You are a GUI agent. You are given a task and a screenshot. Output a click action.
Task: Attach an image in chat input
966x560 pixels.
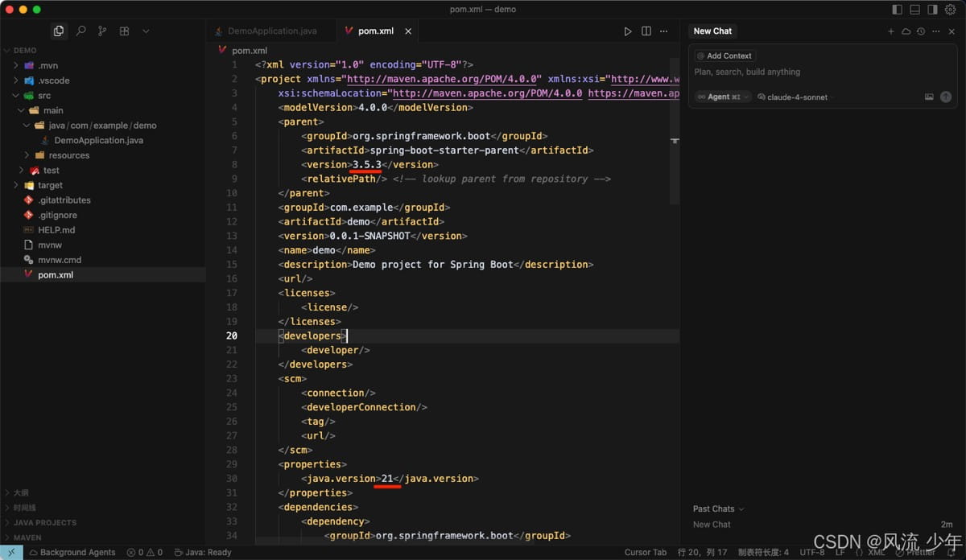coord(929,97)
